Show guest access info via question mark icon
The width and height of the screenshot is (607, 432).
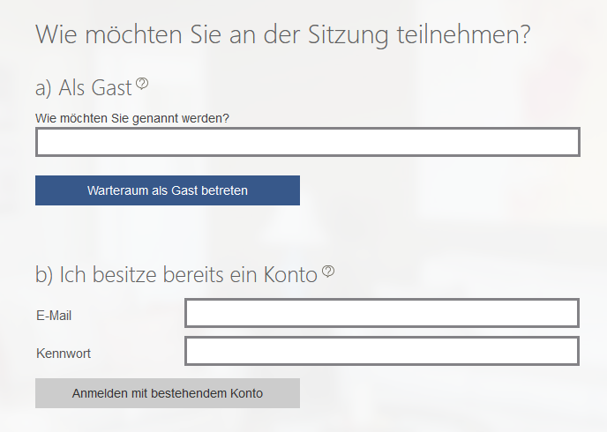click(x=142, y=83)
